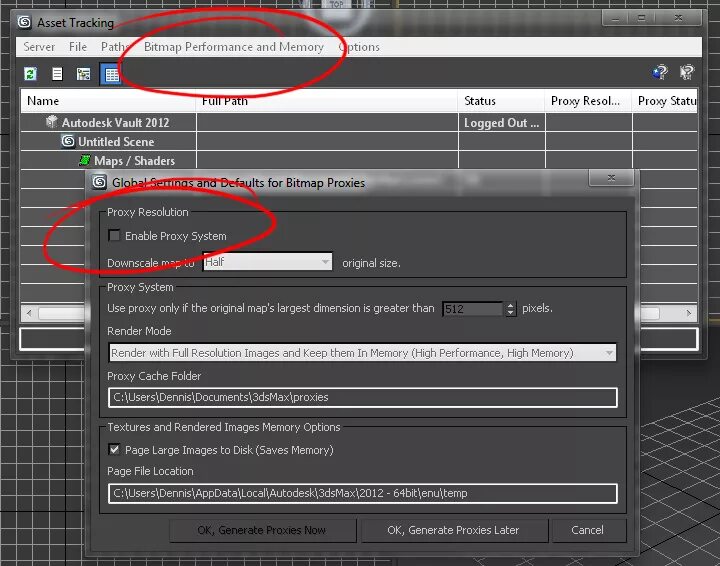Image resolution: width=720 pixels, height=566 pixels.
Task: Enable the Enable Proxy System checkbox
Action: click(114, 235)
